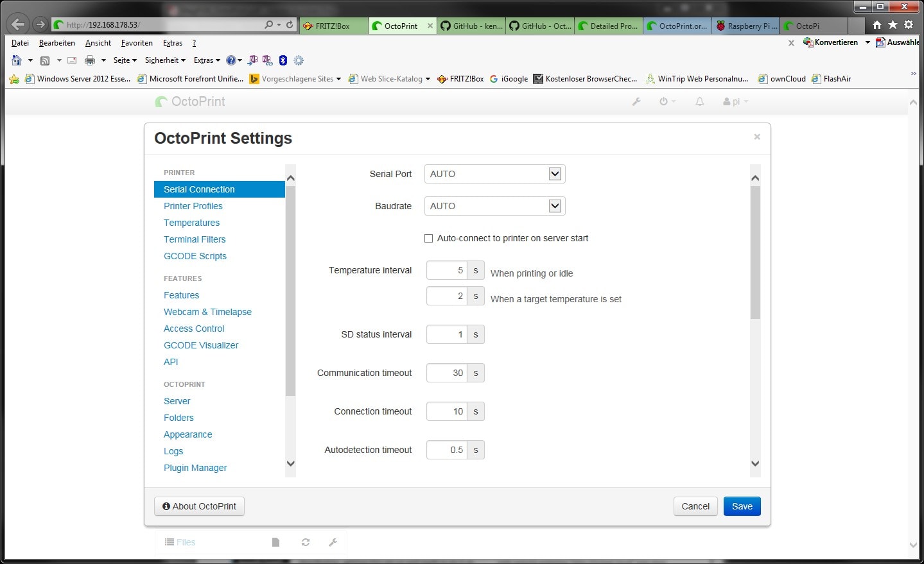Expand the Sicherheit command bar menu

pyautogui.click(x=165, y=60)
